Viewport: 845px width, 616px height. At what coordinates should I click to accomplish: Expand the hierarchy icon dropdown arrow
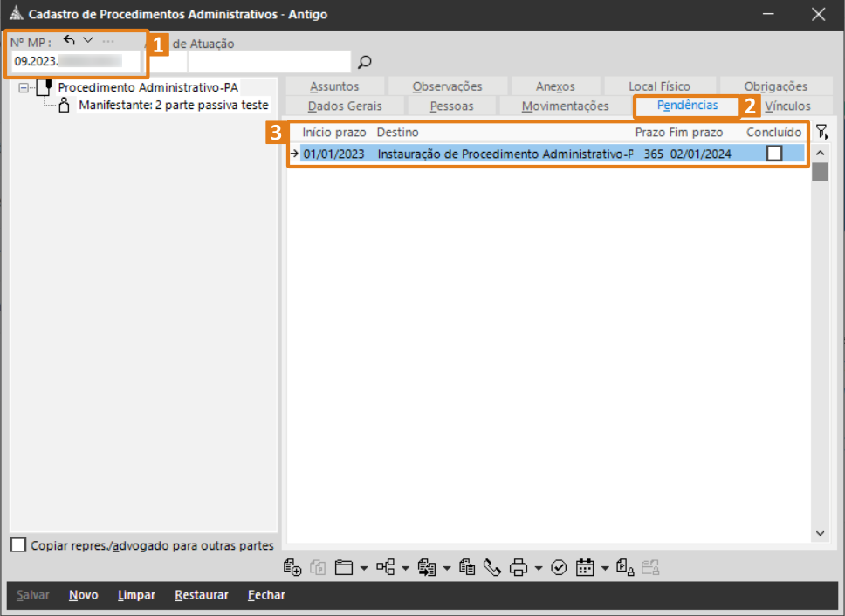405,568
